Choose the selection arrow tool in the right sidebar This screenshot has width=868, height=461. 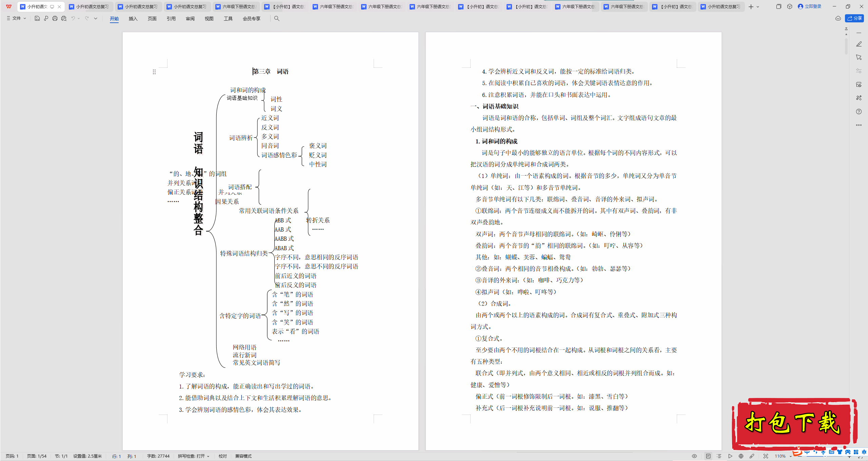(859, 57)
